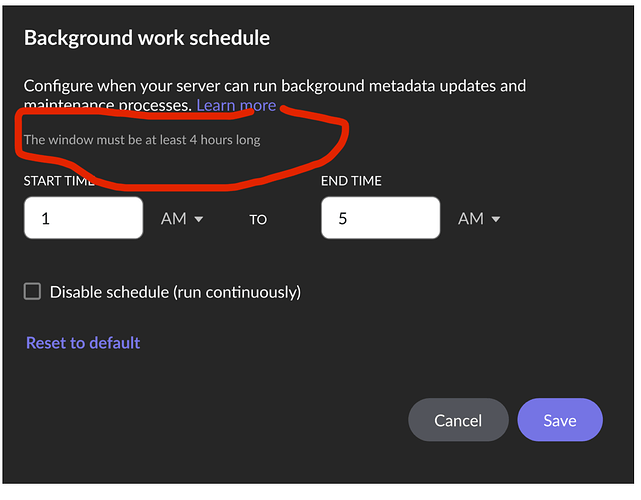This screenshot has width=641, height=500.
Task: Click the "Disable schedule (run continuously)" label
Action: (175, 292)
